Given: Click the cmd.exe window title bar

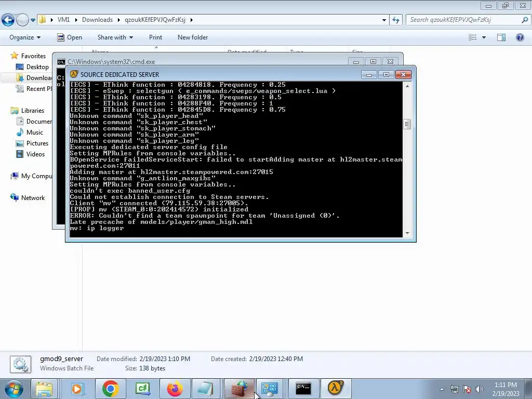Looking at the screenshot, I should point(204,61).
